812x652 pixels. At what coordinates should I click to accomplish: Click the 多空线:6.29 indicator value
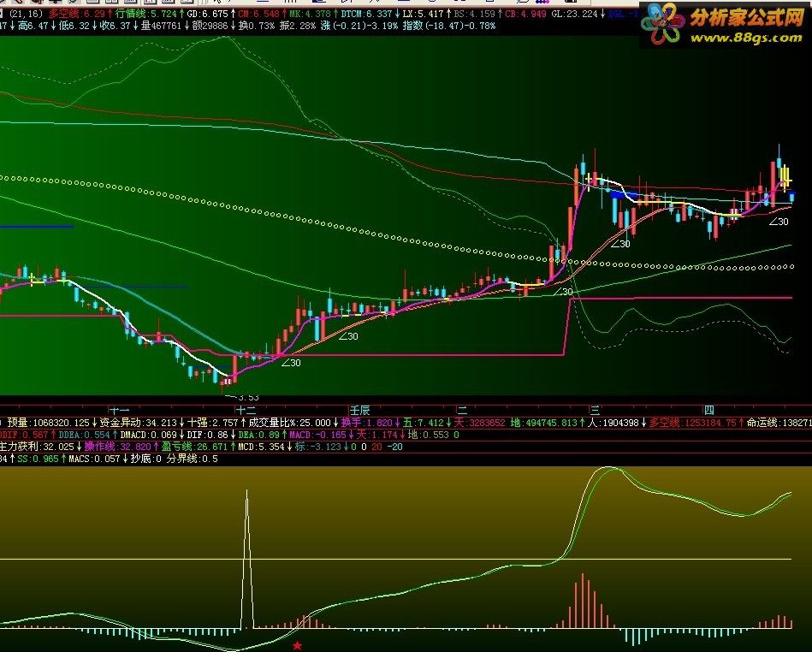(77, 14)
